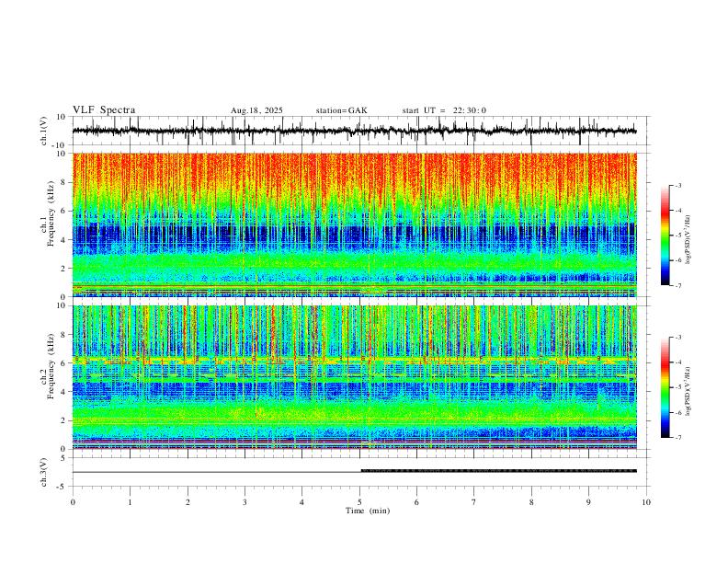Click the lower log(PSD) colorbar label

688,391
